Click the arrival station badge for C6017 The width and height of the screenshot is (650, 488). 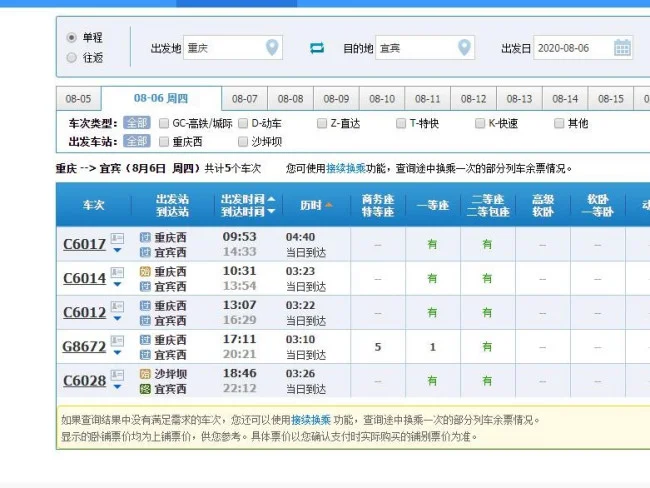click(x=145, y=252)
